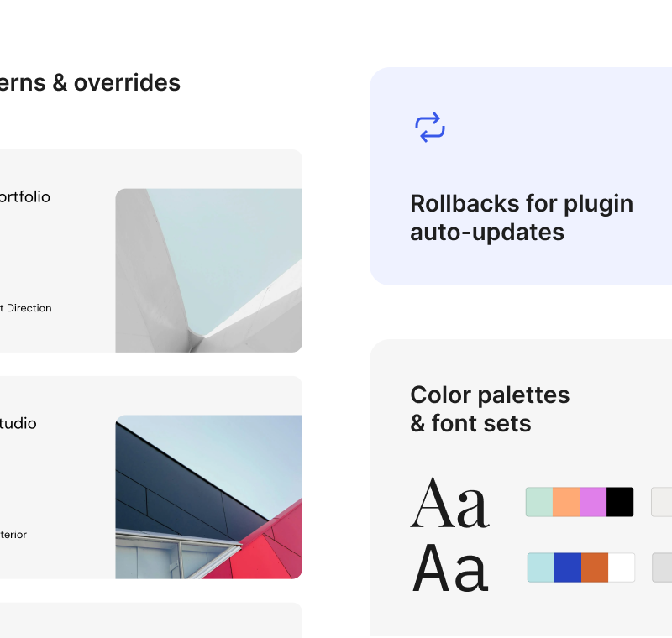Click "Color palettes & font sets" heading

pyautogui.click(x=490, y=409)
